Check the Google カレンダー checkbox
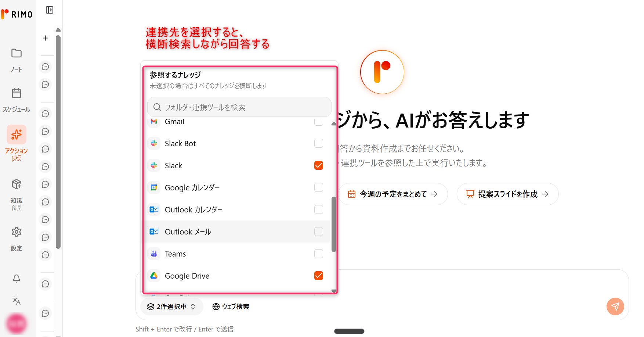The width and height of the screenshot is (644, 337). (x=319, y=187)
